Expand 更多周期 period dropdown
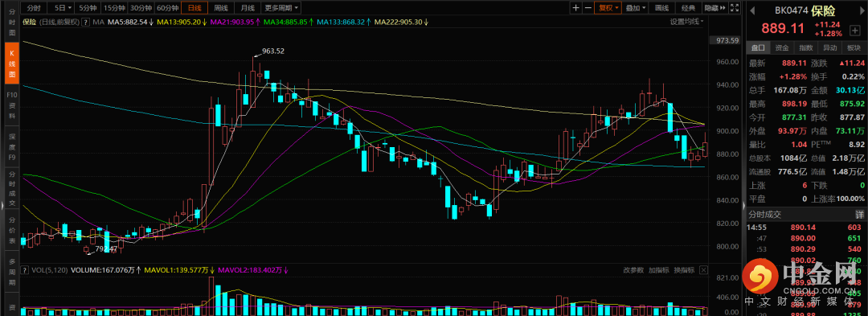The width and height of the screenshot is (868, 316). (x=281, y=8)
